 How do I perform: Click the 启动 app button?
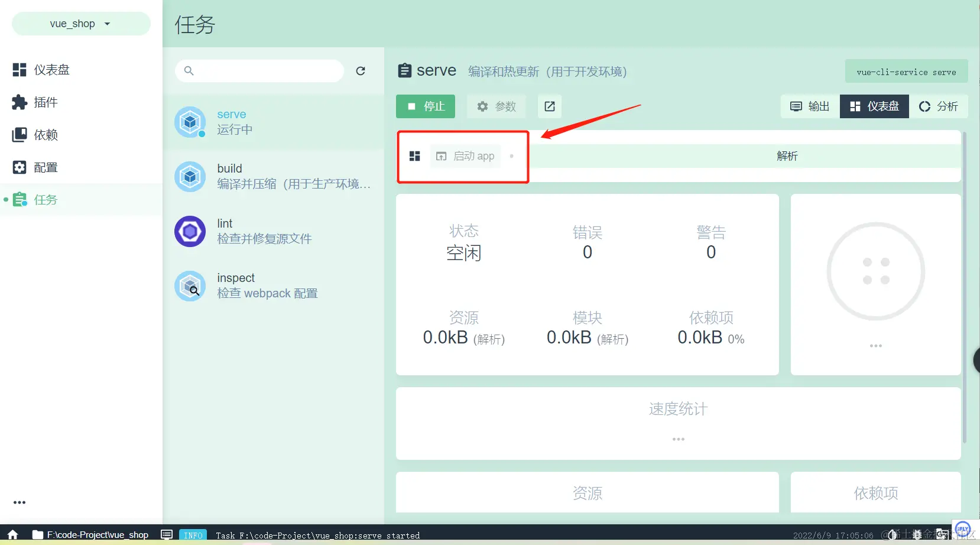pos(465,156)
